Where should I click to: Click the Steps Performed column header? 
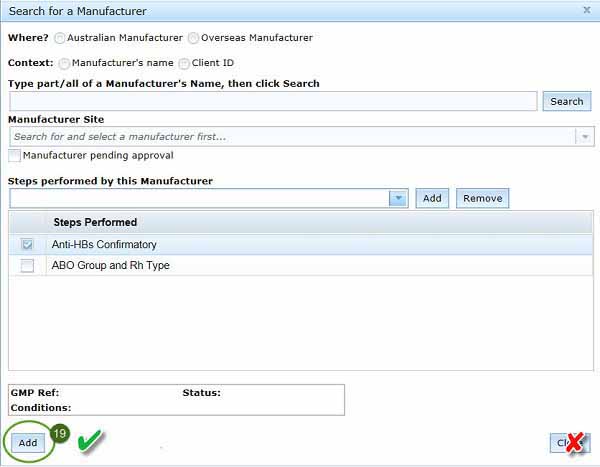click(x=95, y=222)
